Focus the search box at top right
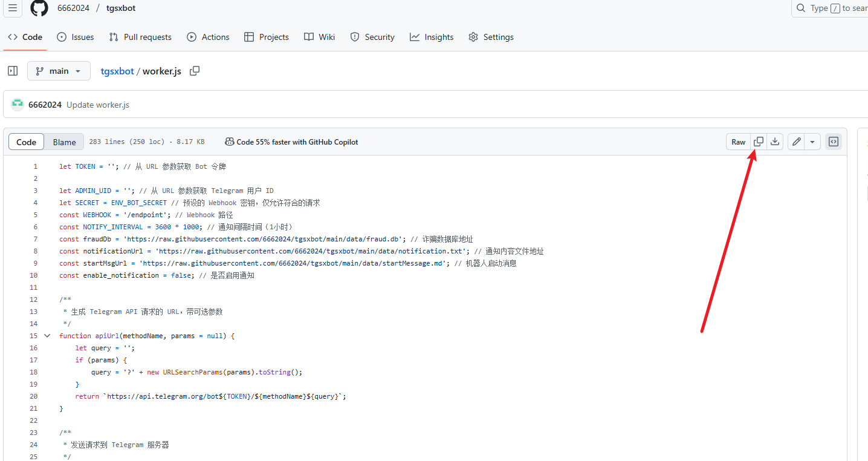The height and width of the screenshot is (461, 868). pyautogui.click(x=830, y=8)
